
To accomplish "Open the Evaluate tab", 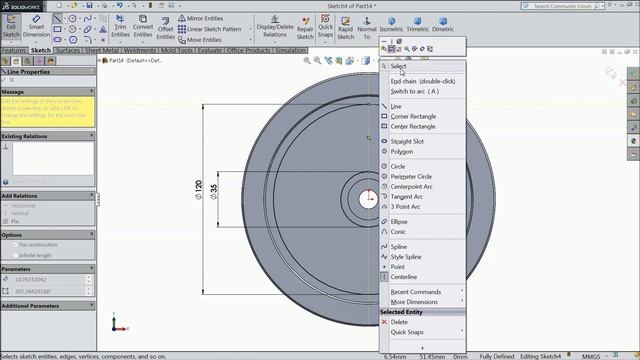I will [x=209, y=50].
